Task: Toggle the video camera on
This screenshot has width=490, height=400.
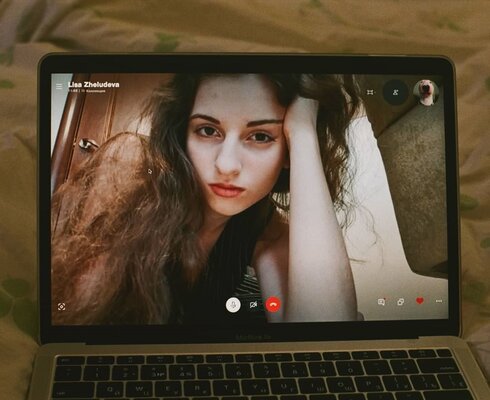Action: tap(253, 305)
